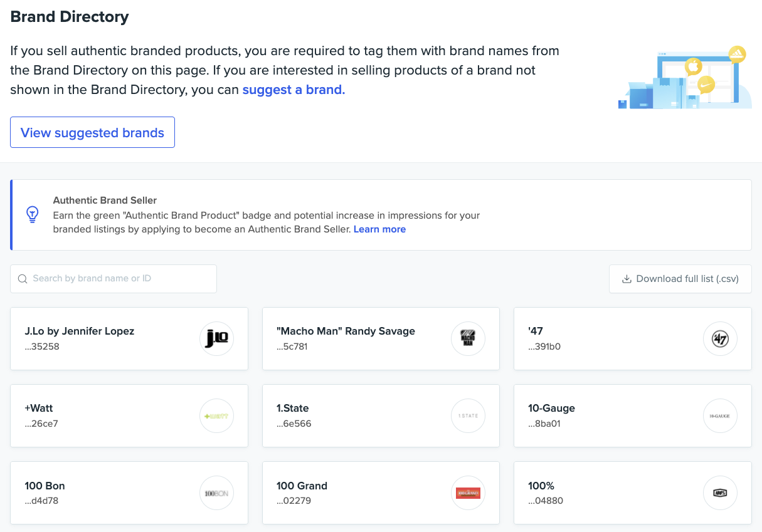Focus the brand name search field
The width and height of the screenshot is (762, 532).
click(119, 279)
